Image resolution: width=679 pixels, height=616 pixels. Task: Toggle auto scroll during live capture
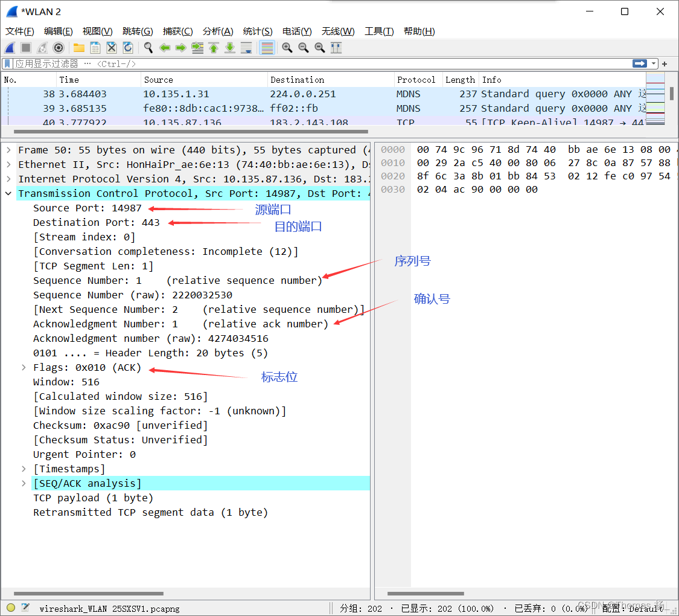pyautogui.click(x=246, y=48)
